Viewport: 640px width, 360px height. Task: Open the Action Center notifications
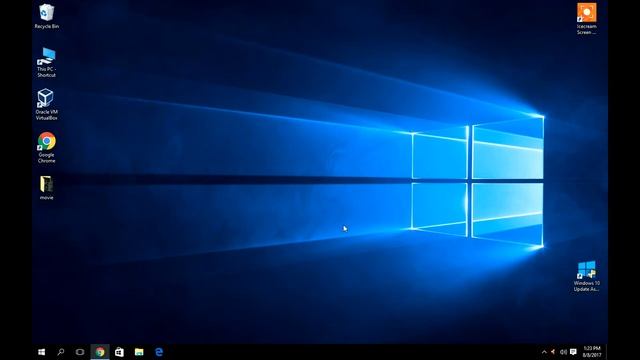pyautogui.click(x=573, y=352)
